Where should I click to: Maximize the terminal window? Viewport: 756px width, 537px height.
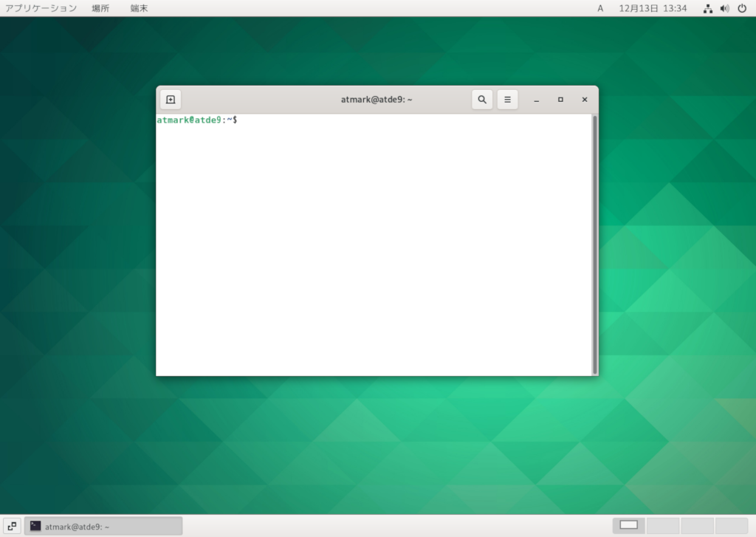(560, 100)
